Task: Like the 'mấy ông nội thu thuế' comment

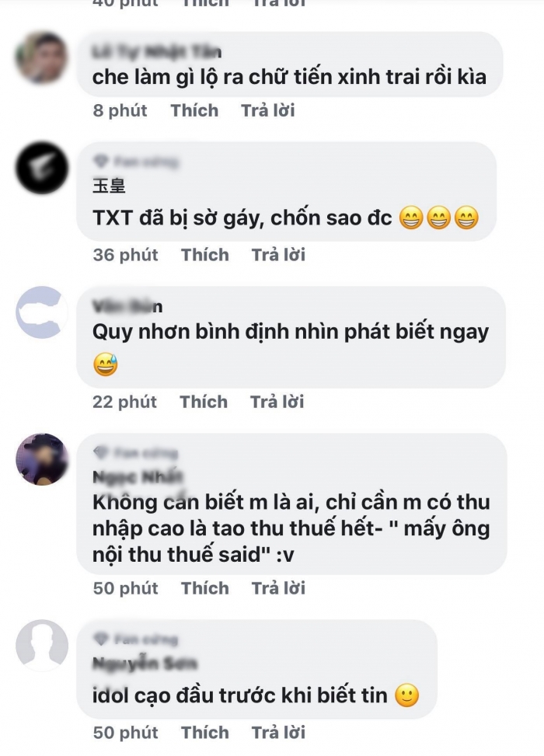Action: (x=205, y=588)
